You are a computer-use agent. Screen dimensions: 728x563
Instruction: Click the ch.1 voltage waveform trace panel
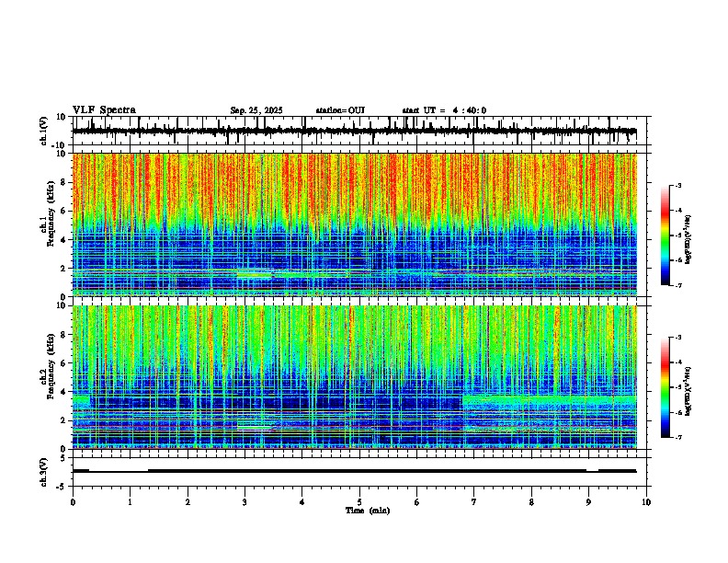coord(361,131)
